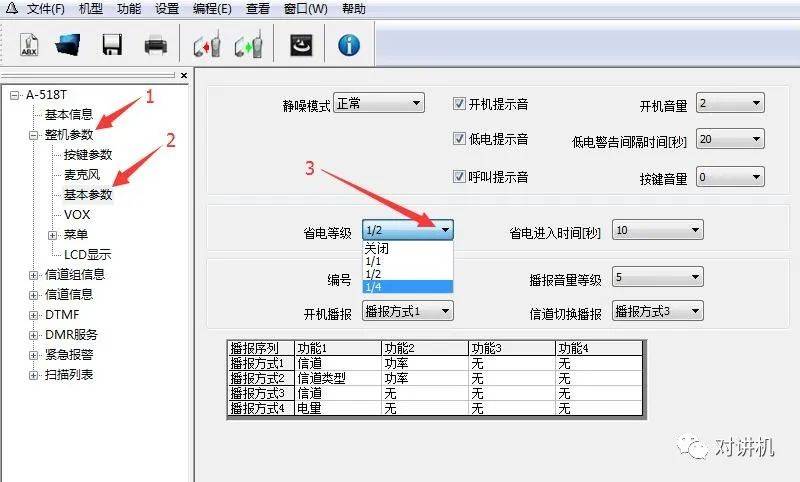The height and width of the screenshot is (482, 800).
Task: Collapse the 整机参数 tree node
Action: 34,135
